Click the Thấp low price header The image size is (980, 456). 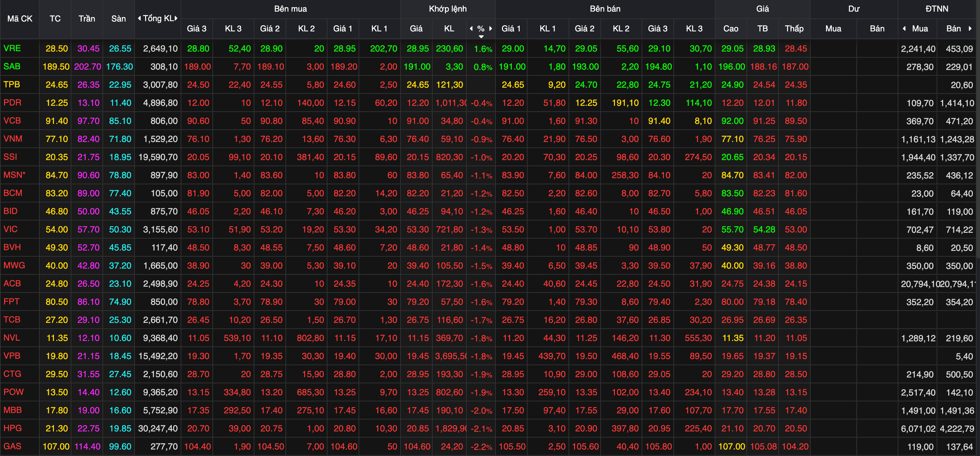pos(794,29)
